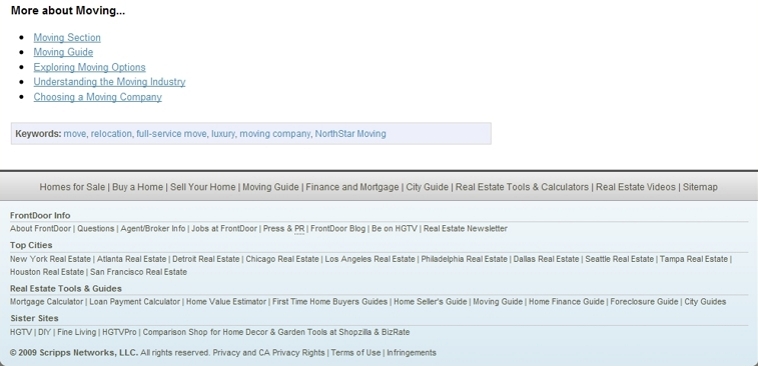The height and width of the screenshot is (366, 758).
Task: Open Real Estate Newsletter link
Action: [x=466, y=229]
